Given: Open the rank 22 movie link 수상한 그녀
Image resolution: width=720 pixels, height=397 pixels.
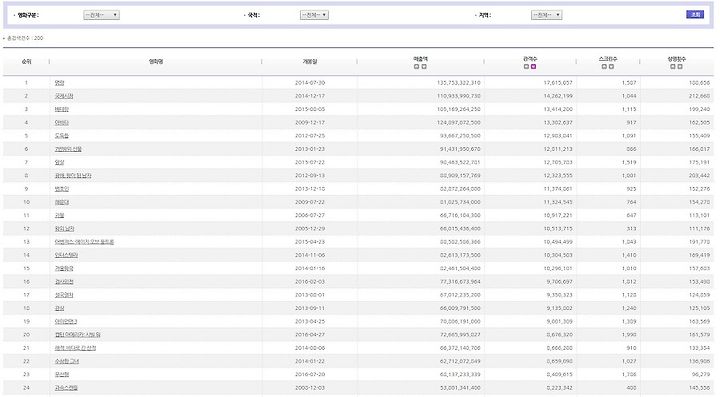Looking at the screenshot, I should (x=67, y=362).
